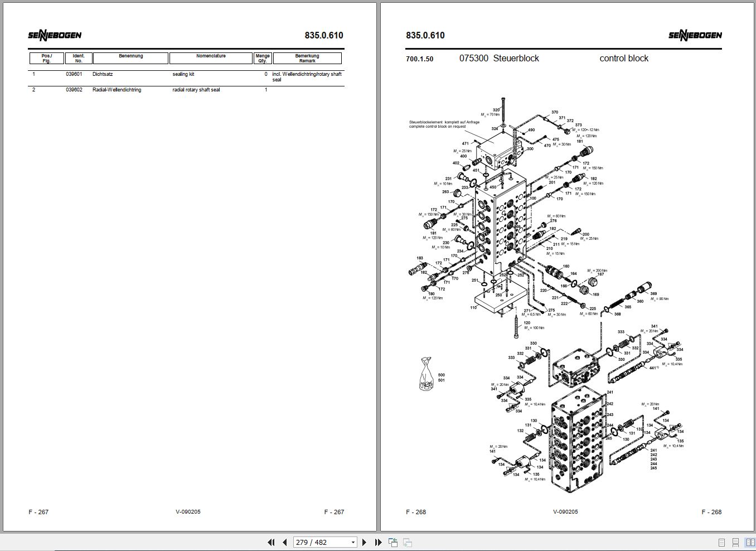This screenshot has width=756, height=551.
Task: Switch to two-page facing view
Action: [750, 542]
